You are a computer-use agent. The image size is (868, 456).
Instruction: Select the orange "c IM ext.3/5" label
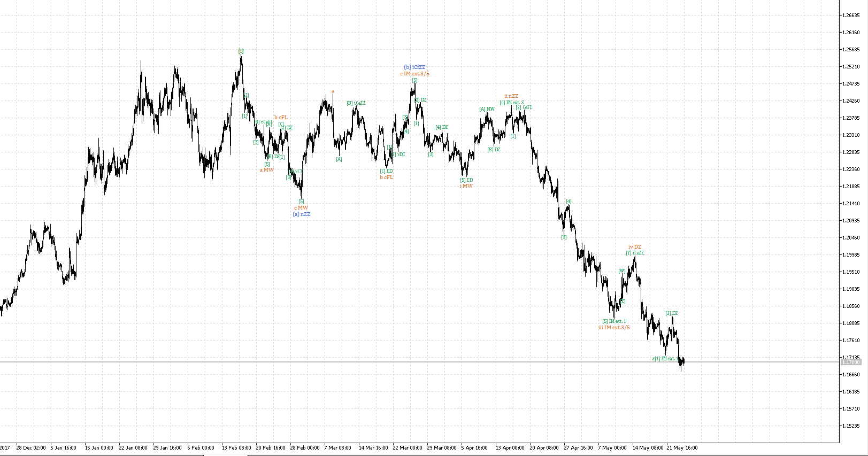coord(414,74)
